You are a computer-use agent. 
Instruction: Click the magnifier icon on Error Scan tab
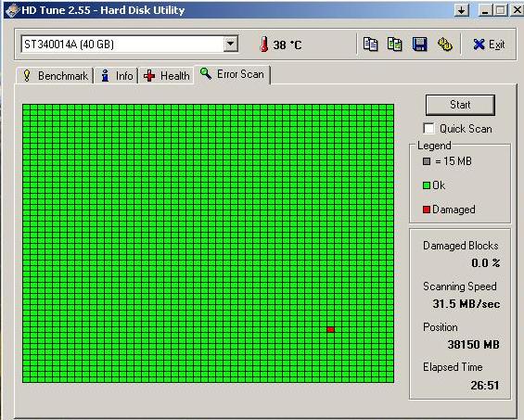(x=206, y=73)
